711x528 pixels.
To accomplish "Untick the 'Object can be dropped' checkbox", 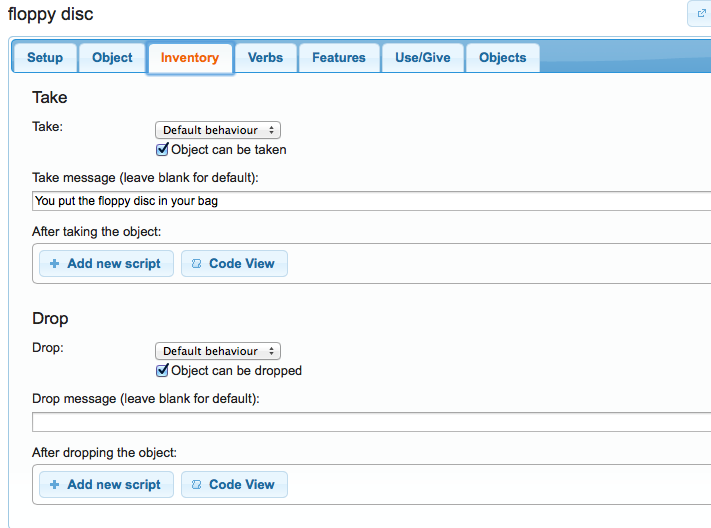I will pyautogui.click(x=163, y=371).
